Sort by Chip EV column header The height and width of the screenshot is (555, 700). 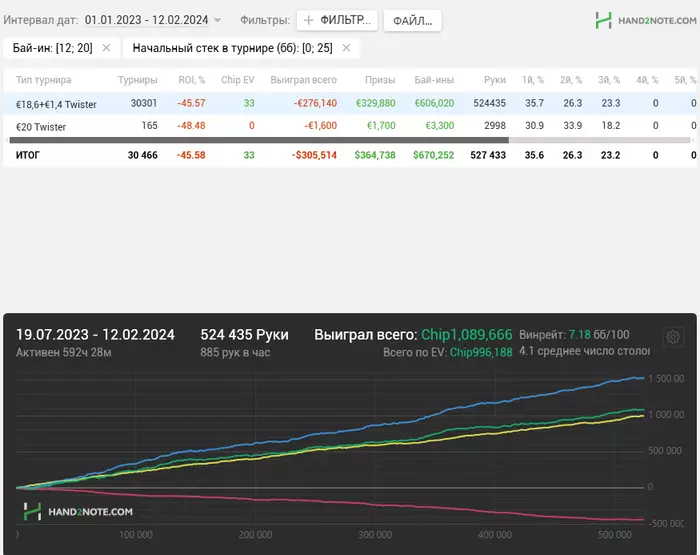(x=238, y=80)
